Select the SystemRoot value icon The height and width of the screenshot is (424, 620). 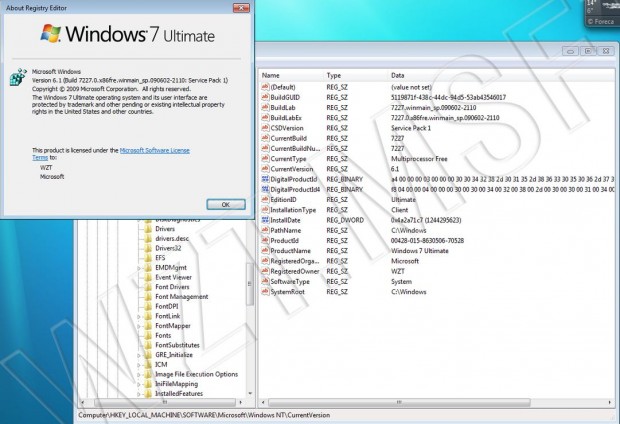[265, 292]
